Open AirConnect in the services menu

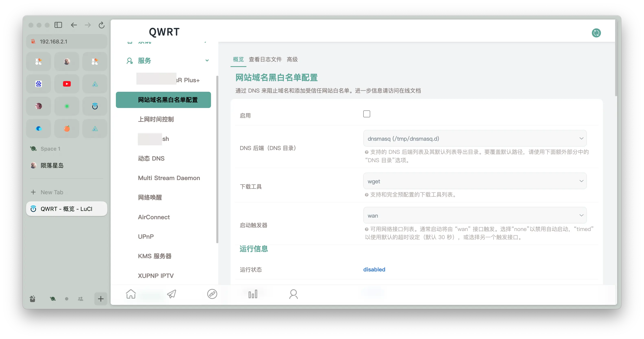pyautogui.click(x=154, y=217)
